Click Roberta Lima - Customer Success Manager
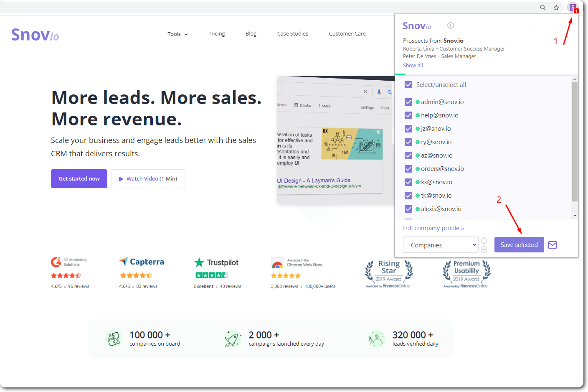Screen dimensions: 588x392 tap(454, 49)
